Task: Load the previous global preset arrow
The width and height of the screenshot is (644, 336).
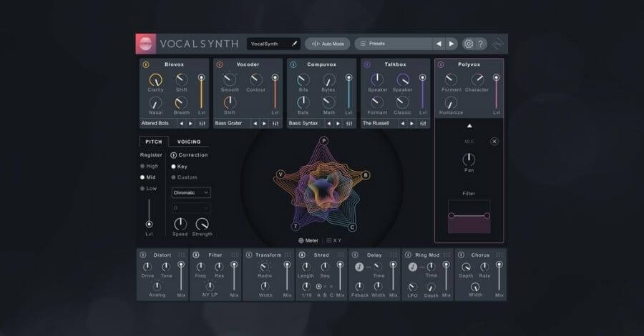Action: point(439,44)
